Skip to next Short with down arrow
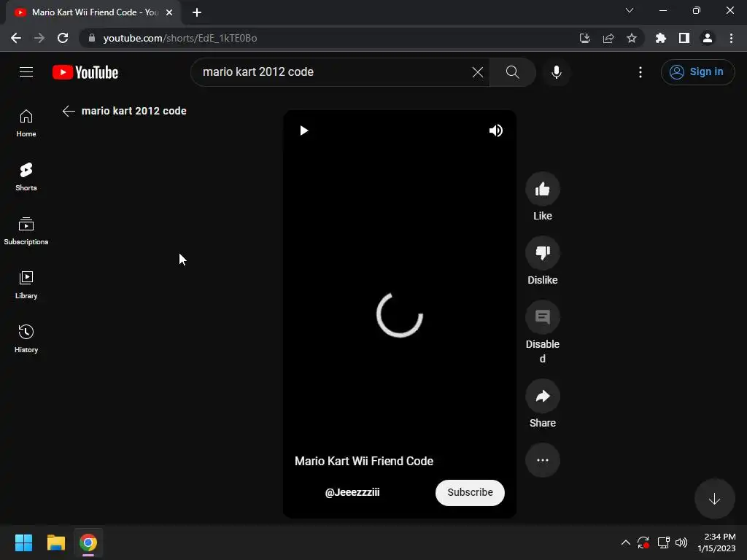747x560 pixels. pyautogui.click(x=714, y=499)
